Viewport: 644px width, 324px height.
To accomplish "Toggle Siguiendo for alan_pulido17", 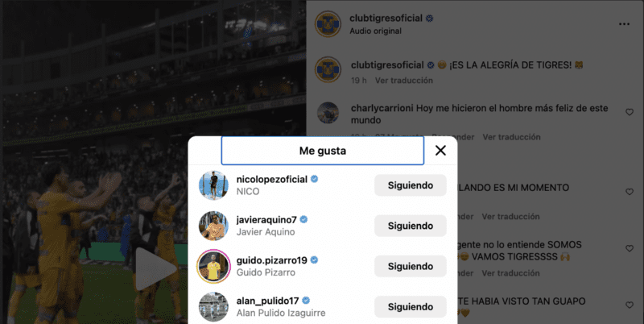I will click(x=411, y=307).
